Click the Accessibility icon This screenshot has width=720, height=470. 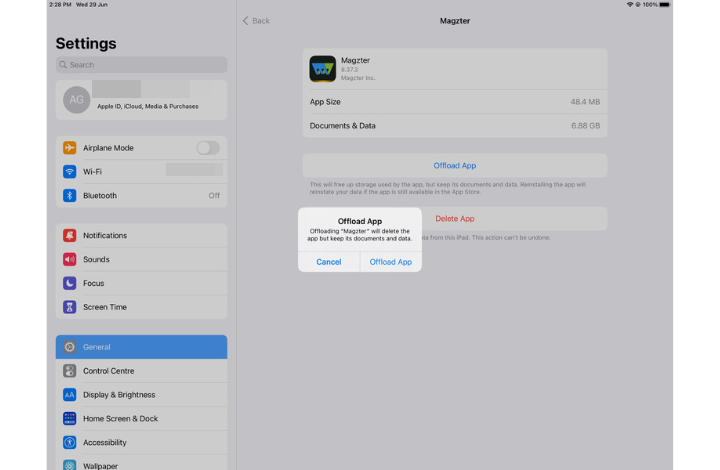tap(69, 442)
